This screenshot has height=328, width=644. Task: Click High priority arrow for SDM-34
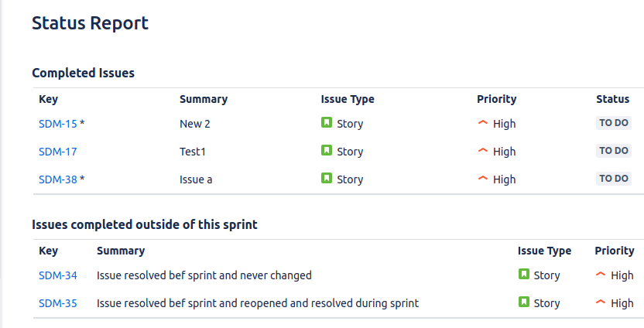tap(601, 274)
